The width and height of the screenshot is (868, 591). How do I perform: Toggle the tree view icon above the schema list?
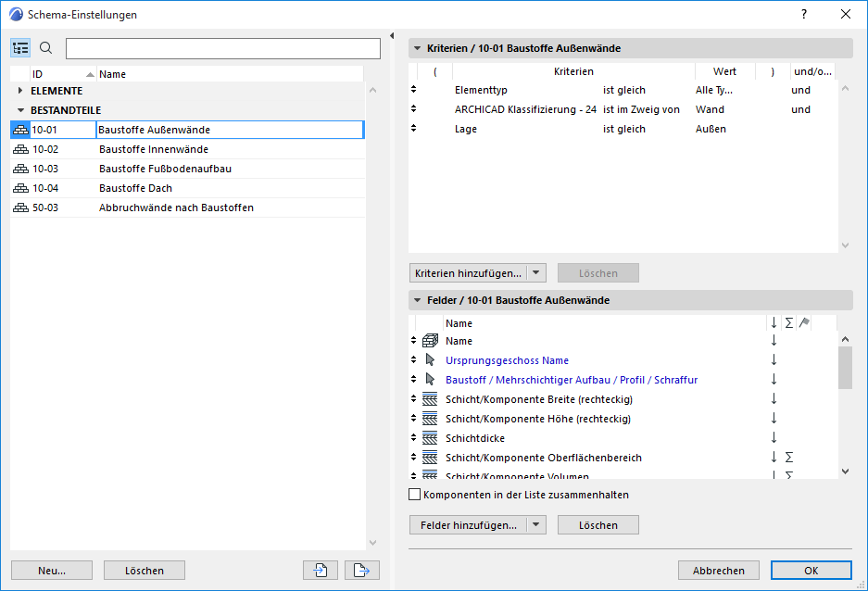tap(20, 48)
